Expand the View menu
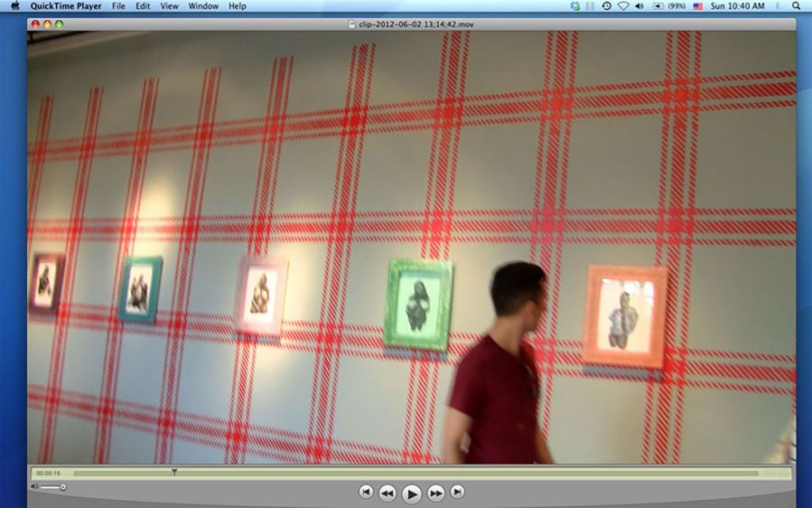812x508 pixels. 169,6
